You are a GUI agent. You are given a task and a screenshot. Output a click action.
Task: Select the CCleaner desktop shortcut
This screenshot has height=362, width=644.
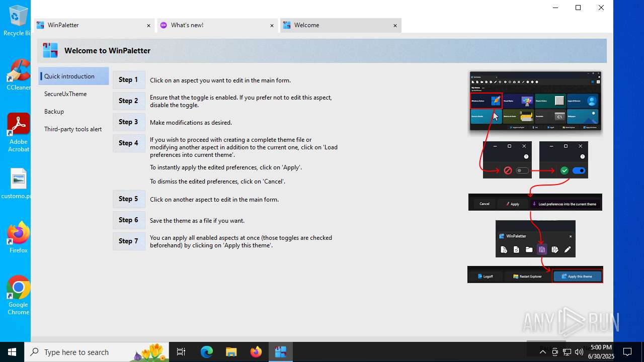18,75
